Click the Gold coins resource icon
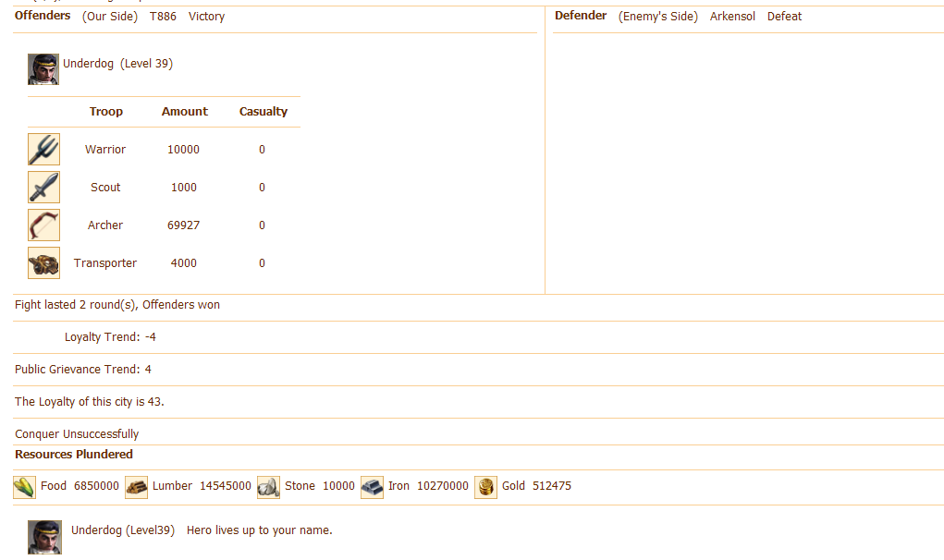Image resolution: width=944 pixels, height=560 pixels. [485, 487]
